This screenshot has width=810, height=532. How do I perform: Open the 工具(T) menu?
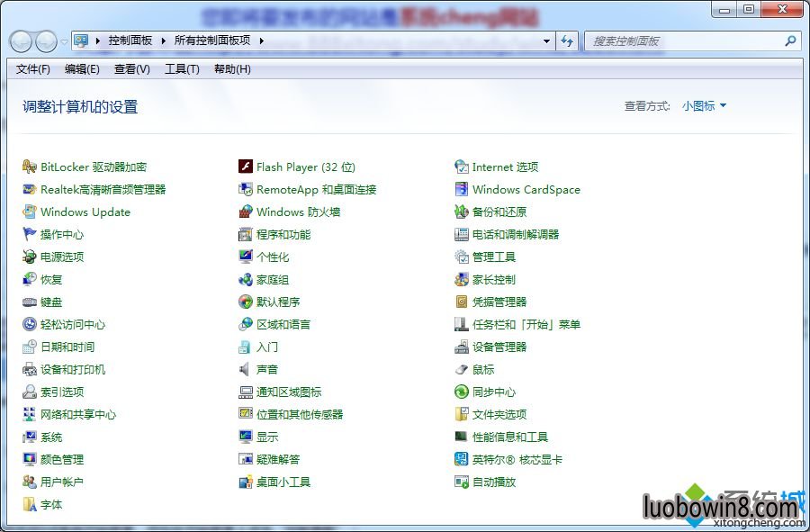tap(182, 69)
